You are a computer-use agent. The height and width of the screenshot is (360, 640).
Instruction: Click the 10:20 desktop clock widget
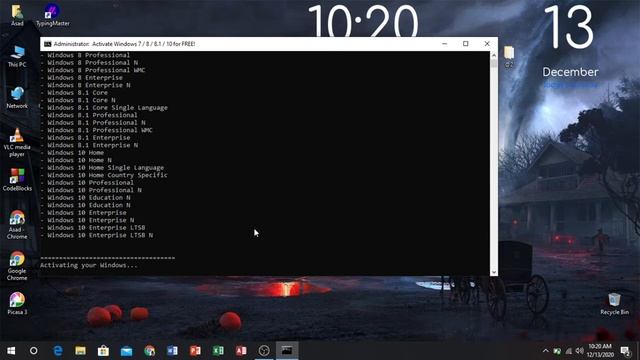363,21
